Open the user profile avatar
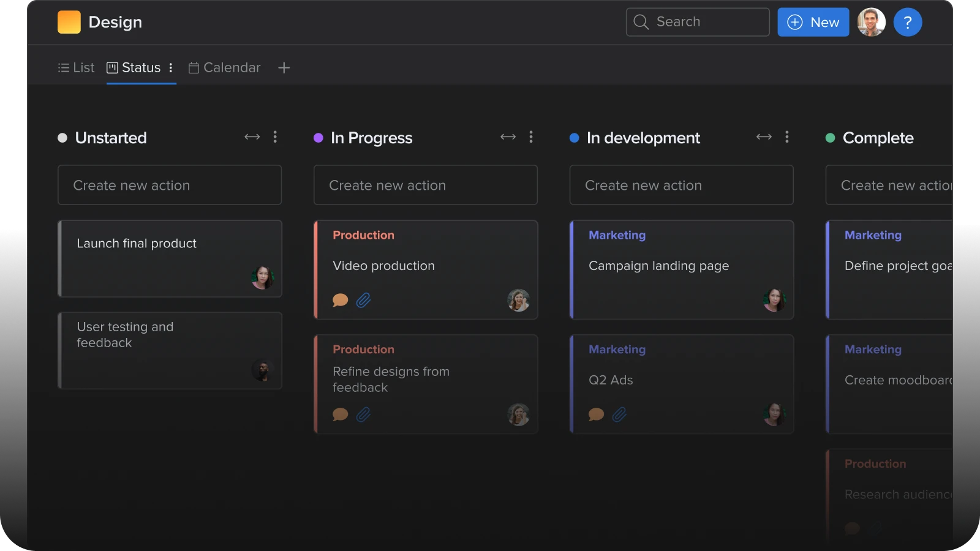 pyautogui.click(x=871, y=22)
